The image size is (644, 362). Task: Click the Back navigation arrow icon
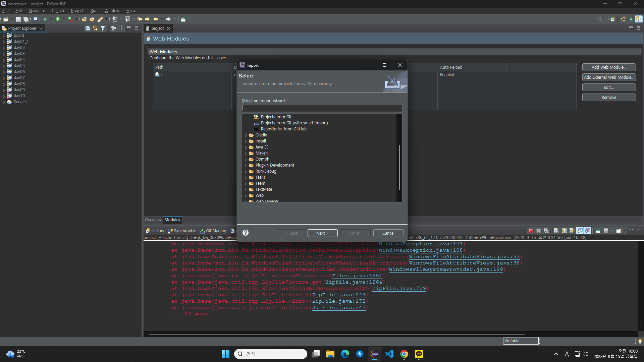[x=156, y=19]
